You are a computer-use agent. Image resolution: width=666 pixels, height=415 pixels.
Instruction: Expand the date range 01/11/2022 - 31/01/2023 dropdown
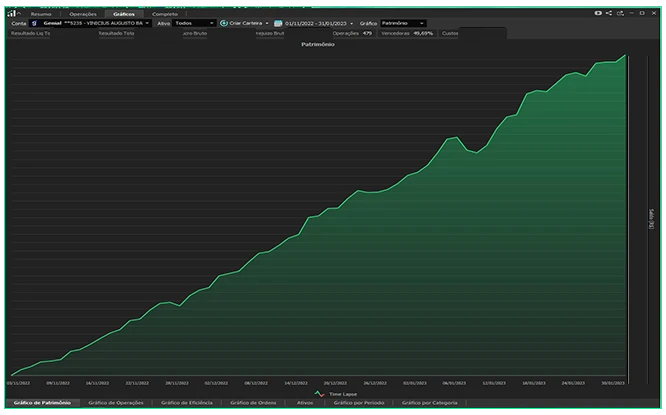coord(352,24)
